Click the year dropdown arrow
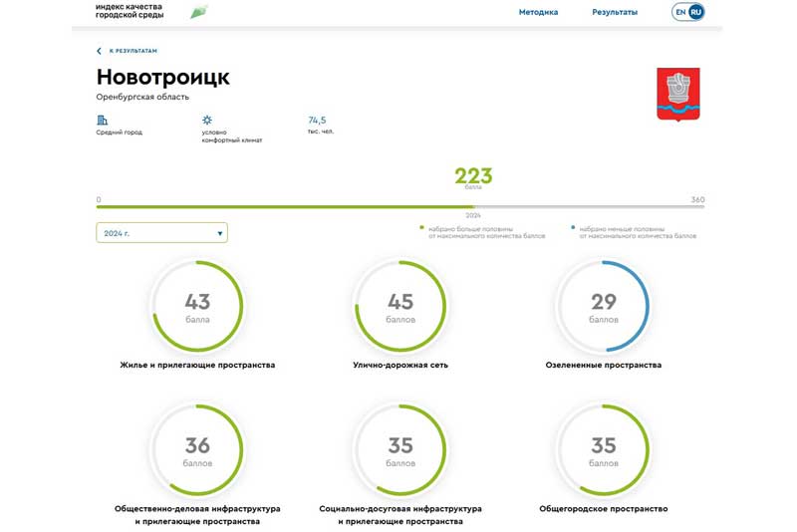The width and height of the screenshot is (797, 532). click(x=219, y=233)
